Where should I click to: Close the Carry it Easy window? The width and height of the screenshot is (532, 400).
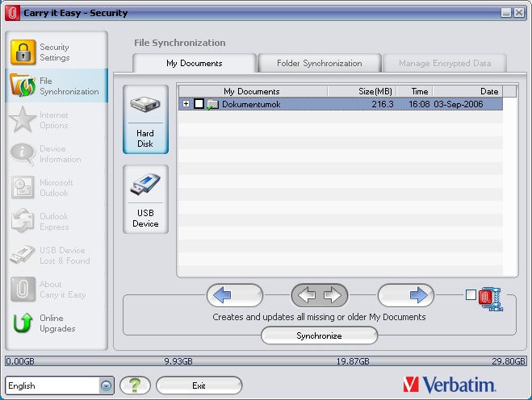(x=519, y=13)
